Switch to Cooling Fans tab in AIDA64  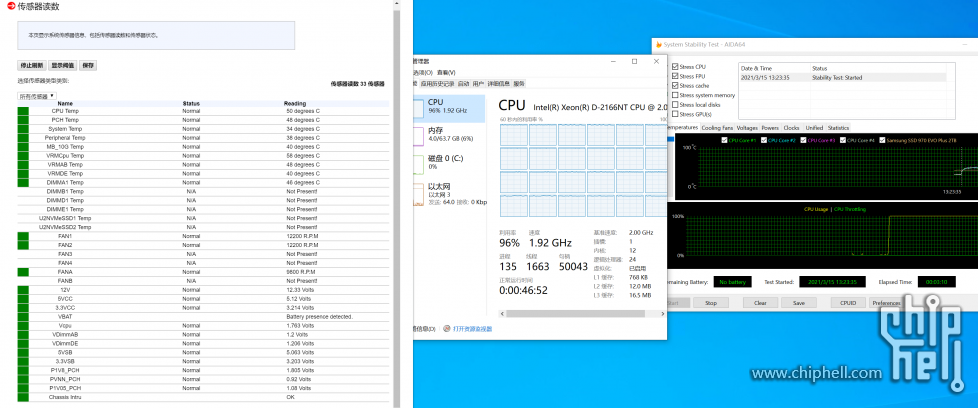(x=717, y=128)
